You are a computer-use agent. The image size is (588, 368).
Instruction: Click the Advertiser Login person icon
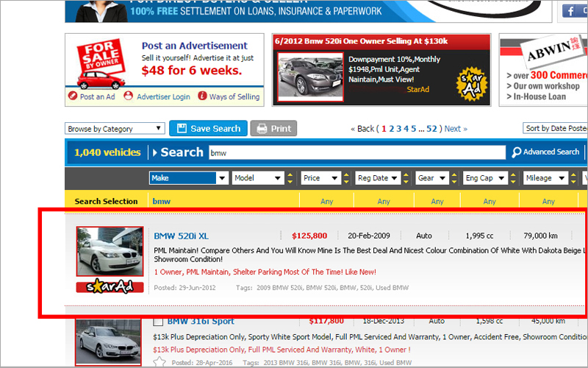pos(128,96)
